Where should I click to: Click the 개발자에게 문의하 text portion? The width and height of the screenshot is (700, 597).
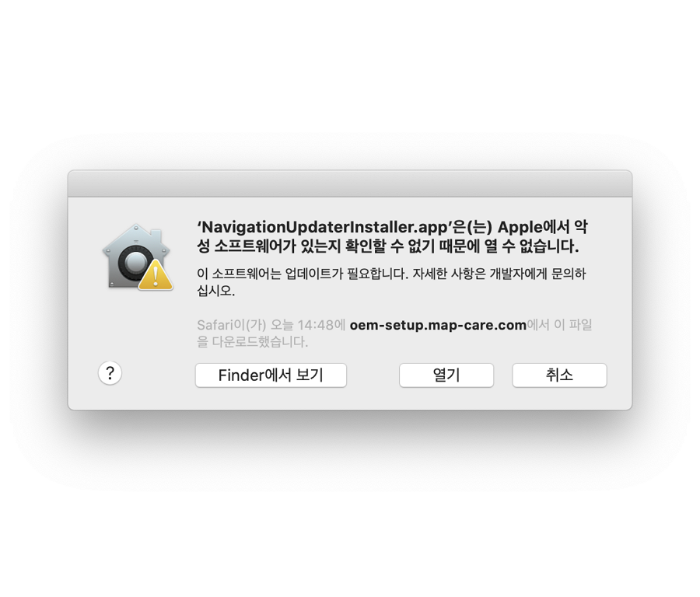point(537,274)
